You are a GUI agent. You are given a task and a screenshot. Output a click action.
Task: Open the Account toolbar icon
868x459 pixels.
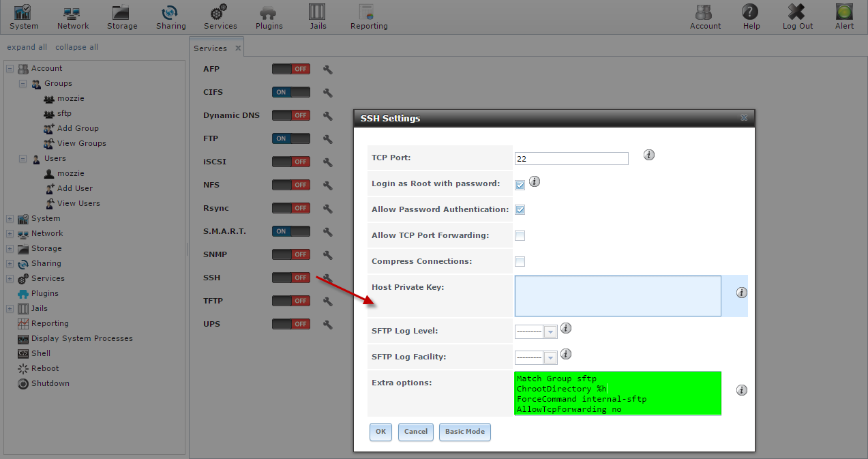point(705,17)
